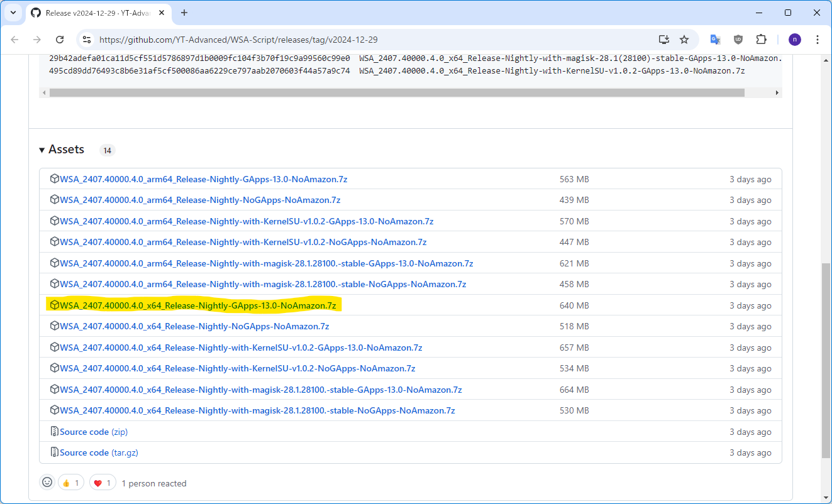Click the browser back arrow
The image size is (832, 504).
pos(15,40)
